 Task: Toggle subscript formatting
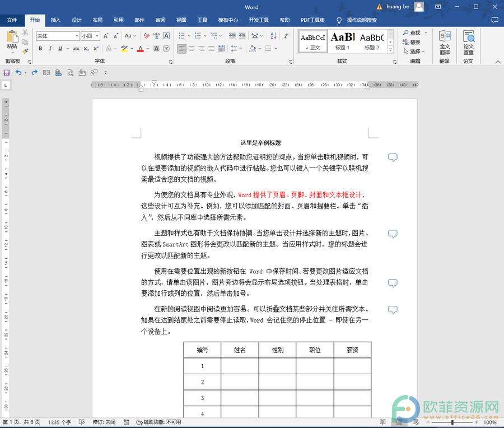86,49
